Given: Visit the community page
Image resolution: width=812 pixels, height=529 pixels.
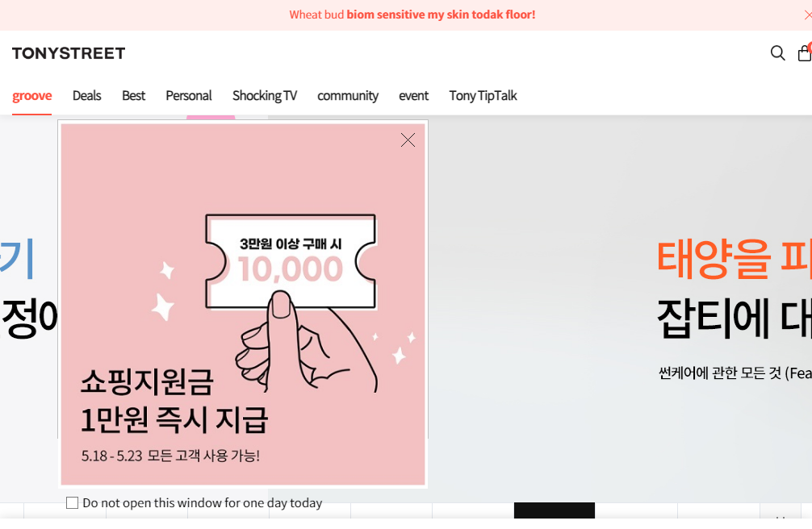Looking at the screenshot, I should pos(348,96).
